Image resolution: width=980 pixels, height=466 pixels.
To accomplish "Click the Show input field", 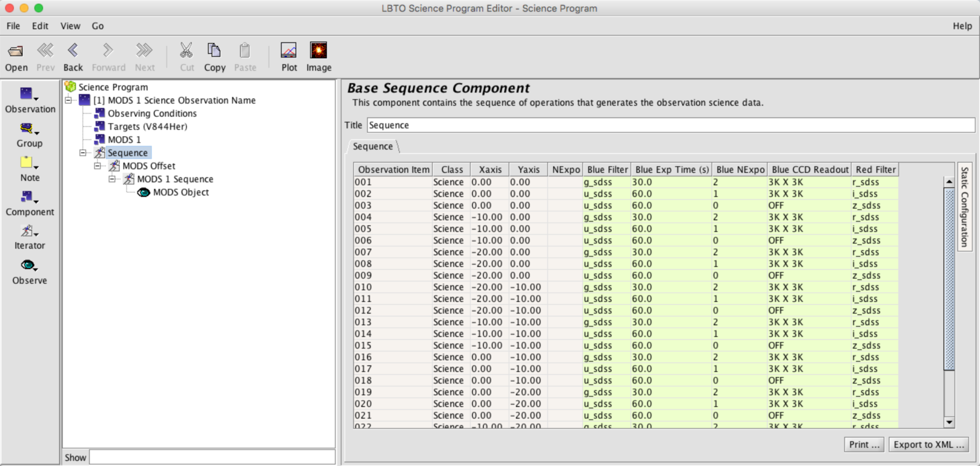I will coord(212,457).
